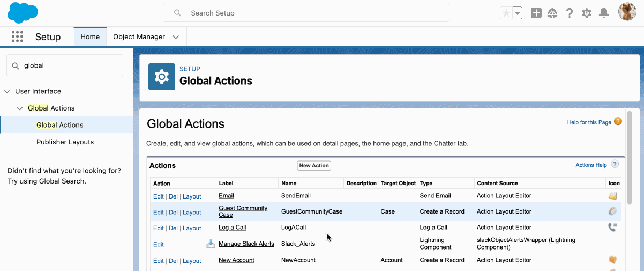Click the Slack_Alerts name cell
This screenshot has width=644, height=271.
tap(298, 244)
